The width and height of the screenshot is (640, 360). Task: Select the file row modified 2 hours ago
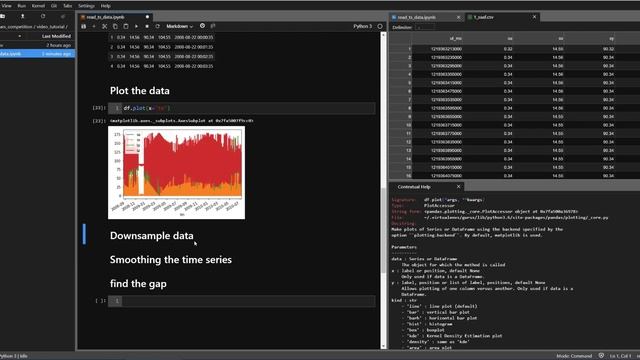pyautogui.click(x=37, y=45)
